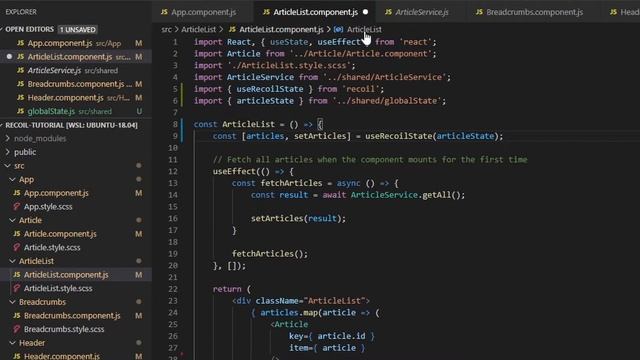Click className="ArticleList" attribute on line 23
640x360 pixels.
pyautogui.click(x=310, y=301)
